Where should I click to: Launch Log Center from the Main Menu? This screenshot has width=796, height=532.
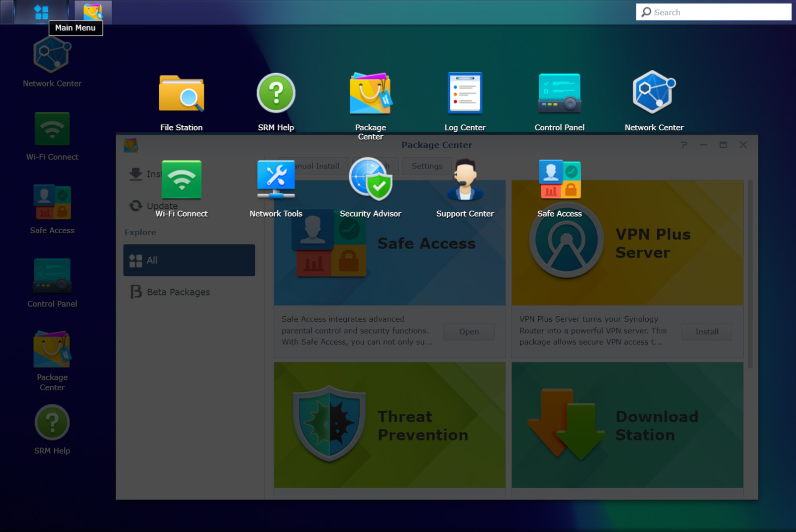tap(465, 94)
